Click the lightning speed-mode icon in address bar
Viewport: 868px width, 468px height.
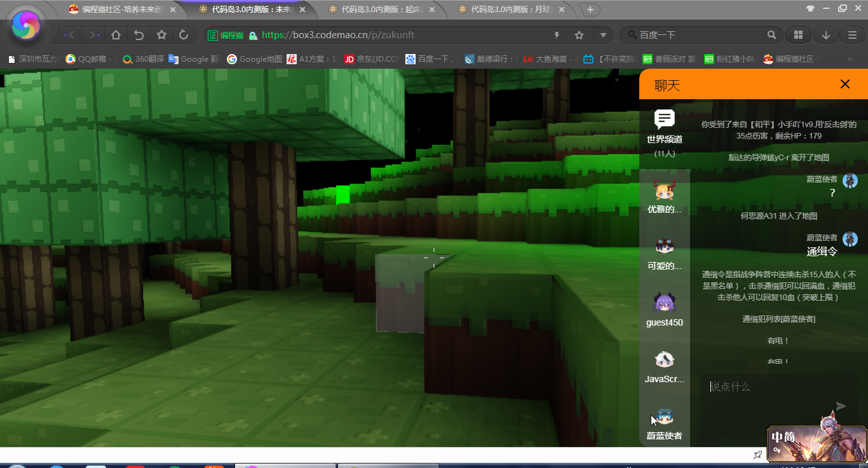tap(557, 35)
